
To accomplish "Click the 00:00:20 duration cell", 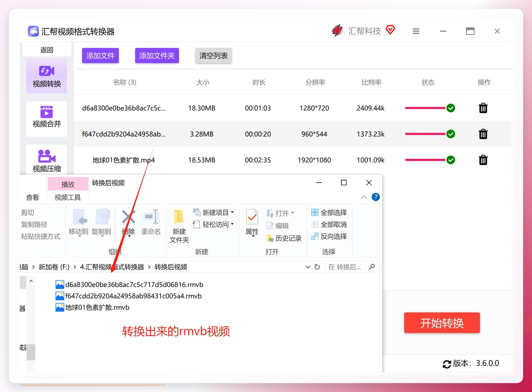I will pos(258,134).
